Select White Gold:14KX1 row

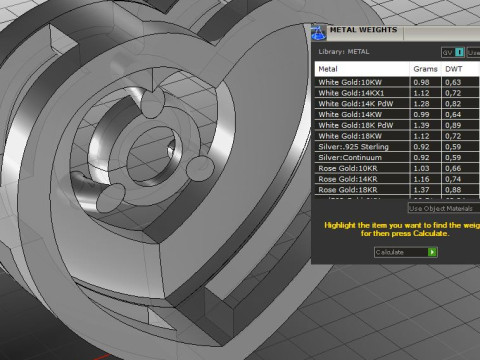pos(397,93)
